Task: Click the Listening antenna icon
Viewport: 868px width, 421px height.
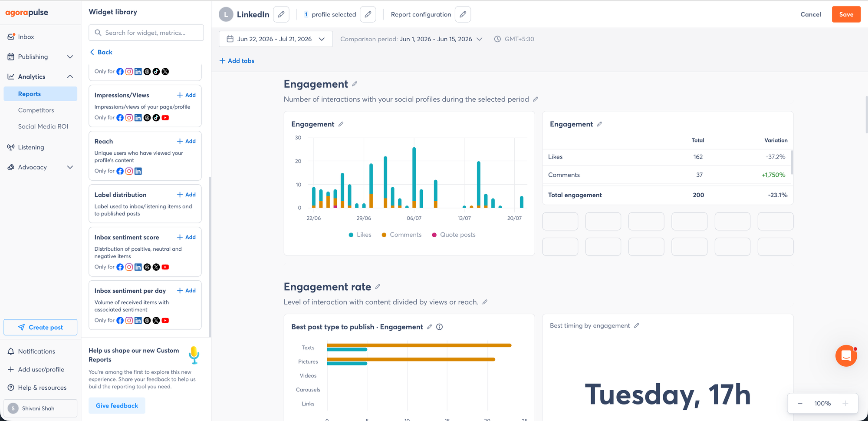Action: click(11, 147)
